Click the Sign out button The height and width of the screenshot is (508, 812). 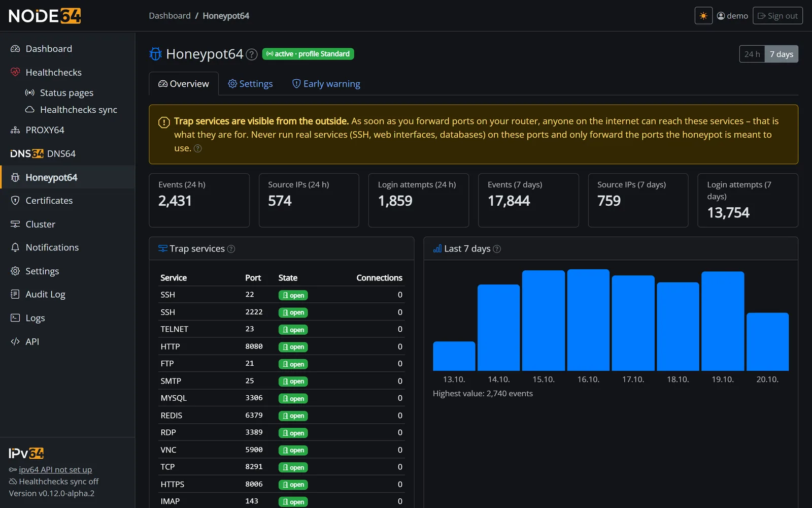pos(777,16)
